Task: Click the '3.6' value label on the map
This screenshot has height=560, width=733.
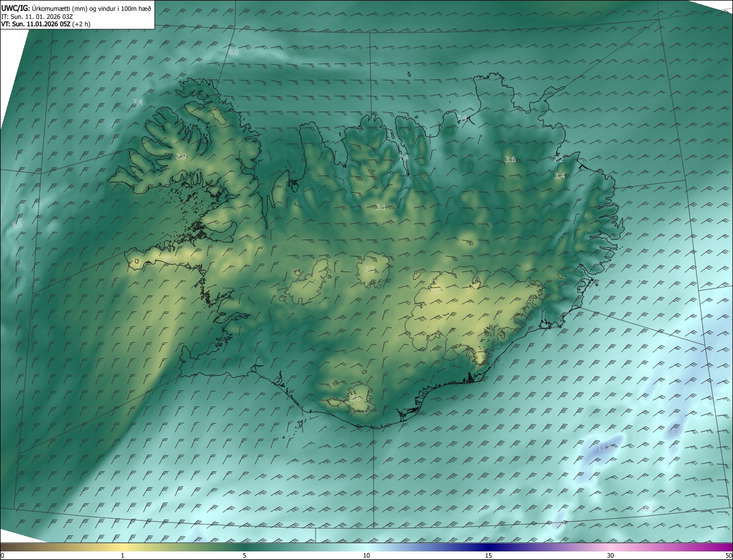Action: pyautogui.click(x=510, y=159)
